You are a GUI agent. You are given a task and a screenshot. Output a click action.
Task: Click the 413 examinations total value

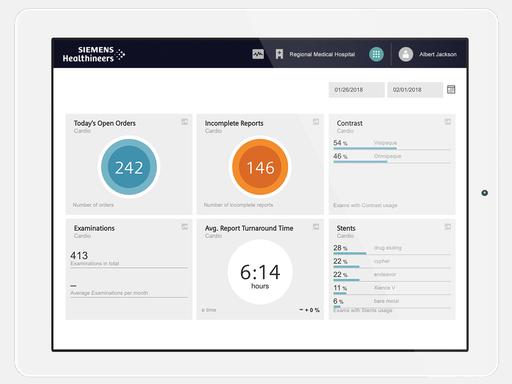[x=79, y=255]
